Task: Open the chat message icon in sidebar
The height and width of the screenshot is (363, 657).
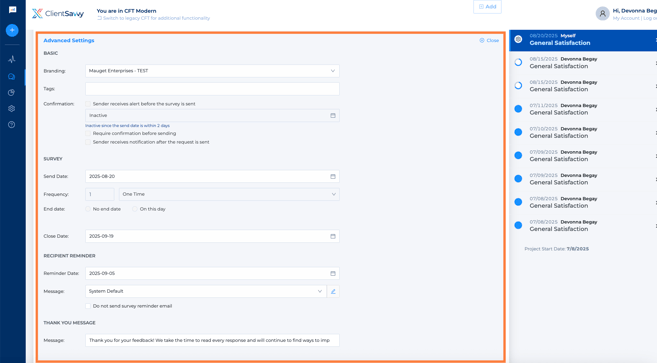Action: [12, 10]
